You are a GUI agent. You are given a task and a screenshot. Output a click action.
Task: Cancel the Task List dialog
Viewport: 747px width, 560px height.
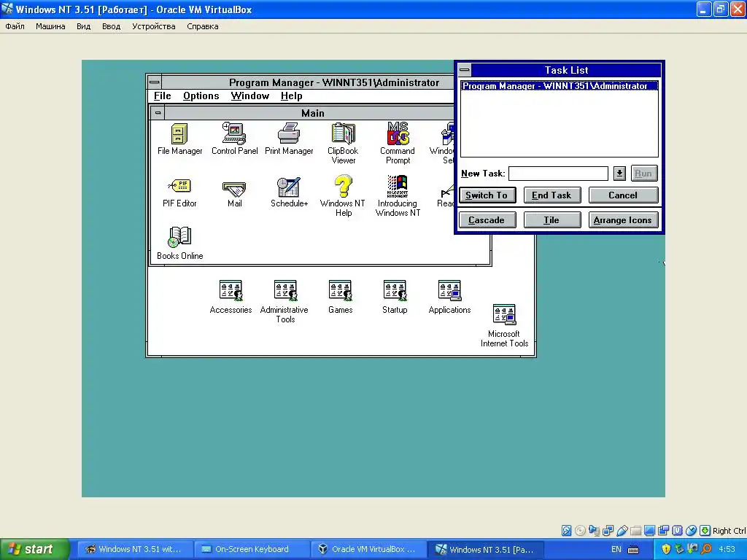(x=623, y=195)
